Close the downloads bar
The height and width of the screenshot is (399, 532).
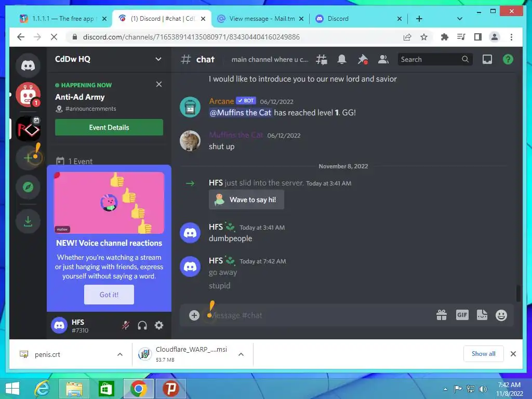(513, 354)
